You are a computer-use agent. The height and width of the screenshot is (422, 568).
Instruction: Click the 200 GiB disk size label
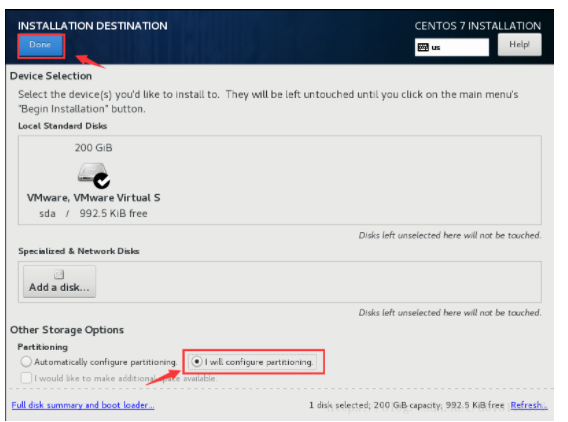(93, 148)
